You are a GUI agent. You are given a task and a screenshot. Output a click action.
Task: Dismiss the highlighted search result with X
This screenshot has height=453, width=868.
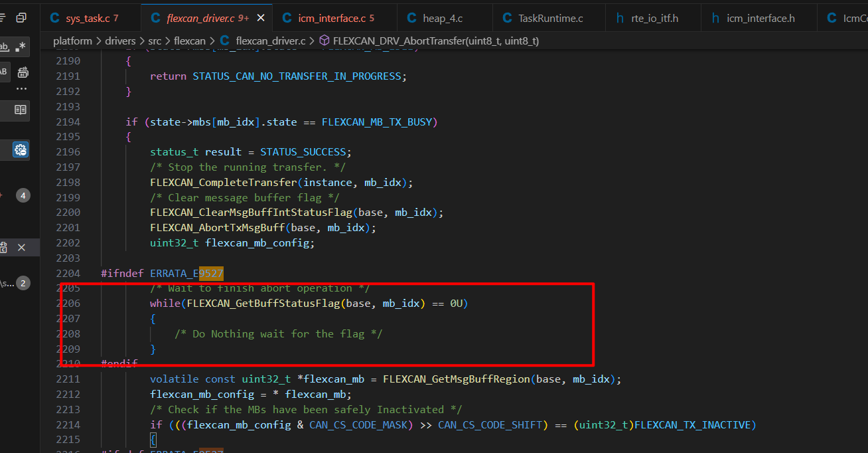(21, 247)
